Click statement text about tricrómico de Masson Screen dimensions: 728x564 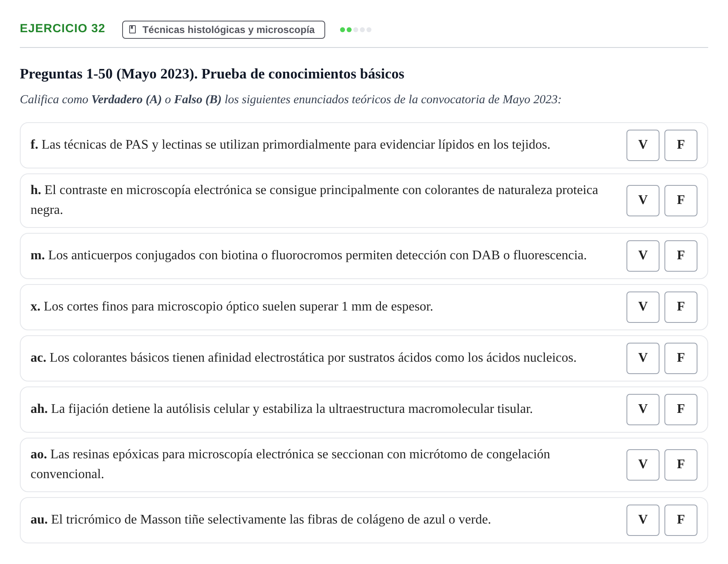[261, 520]
